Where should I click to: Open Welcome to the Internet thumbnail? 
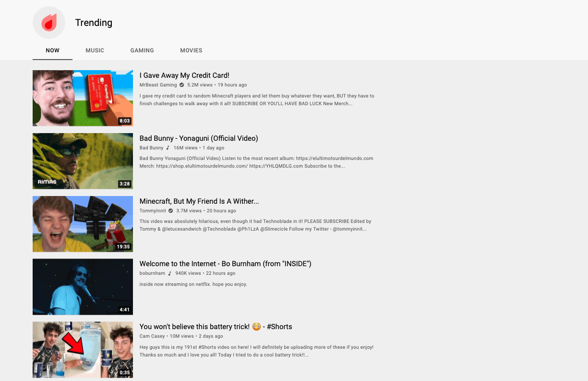[x=83, y=287]
